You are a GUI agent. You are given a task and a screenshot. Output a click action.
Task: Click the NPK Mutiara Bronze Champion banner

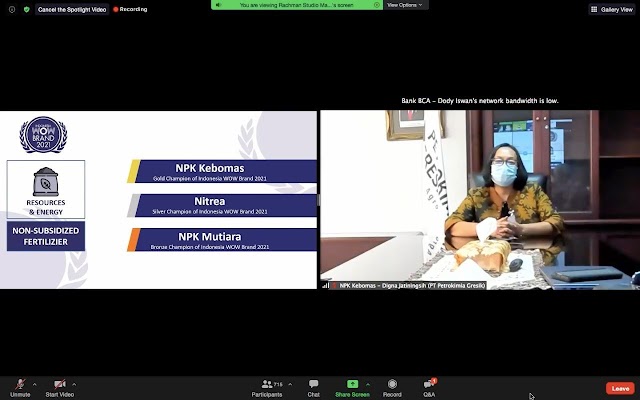tap(222, 240)
